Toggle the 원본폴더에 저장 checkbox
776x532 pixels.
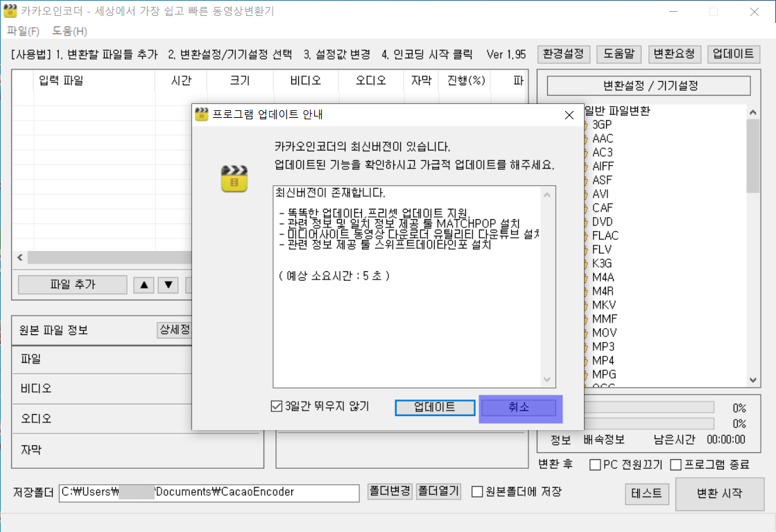pos(477,492)
